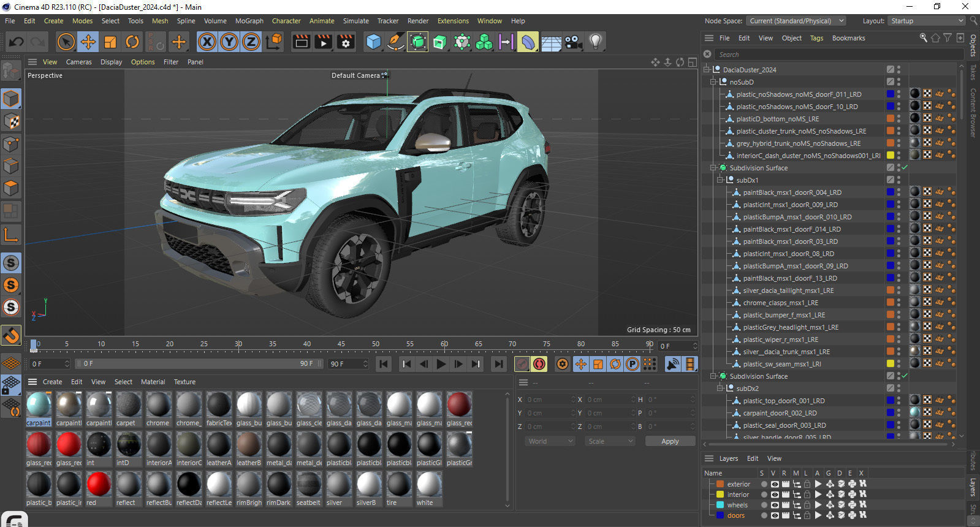
Task: Toggle timeline sound speaker icon
Action: [673, 364]
